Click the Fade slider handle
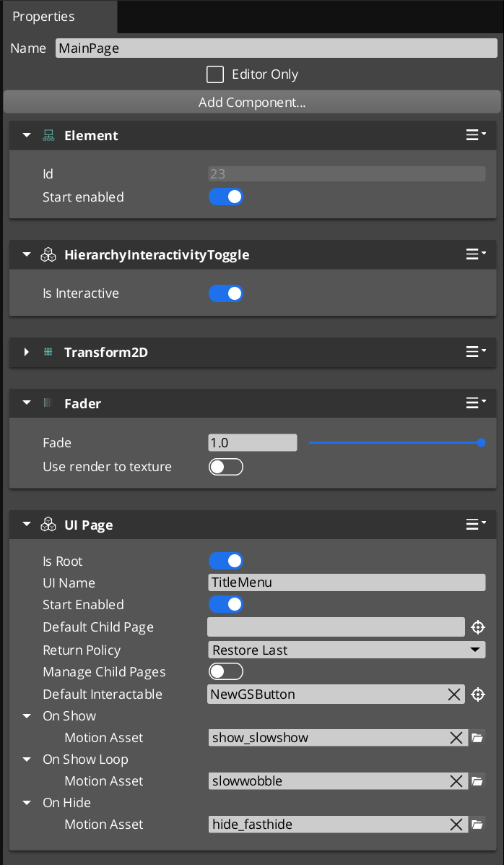Image resolution: width=504 pixels, height=865 pixels. [x=481, y=442]
